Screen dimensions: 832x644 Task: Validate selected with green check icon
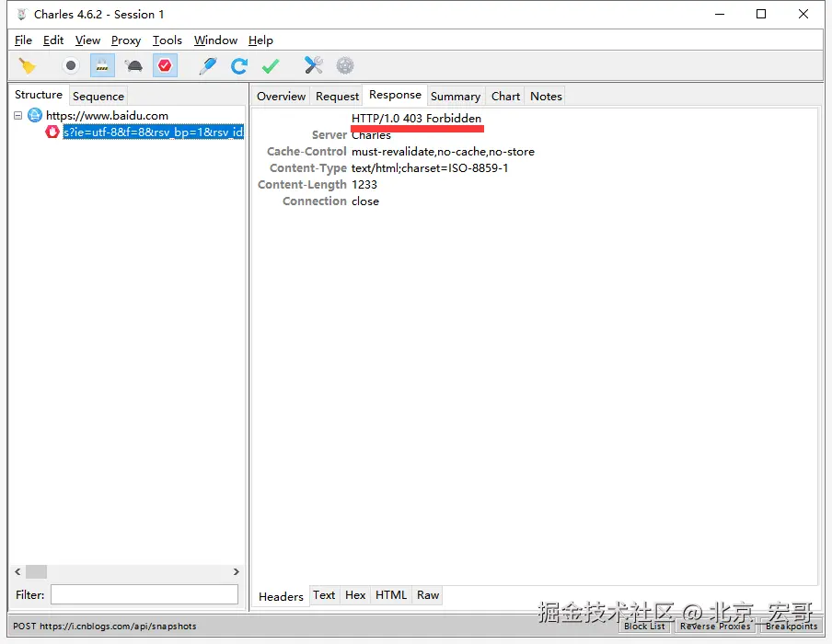(x=271, y=65)
